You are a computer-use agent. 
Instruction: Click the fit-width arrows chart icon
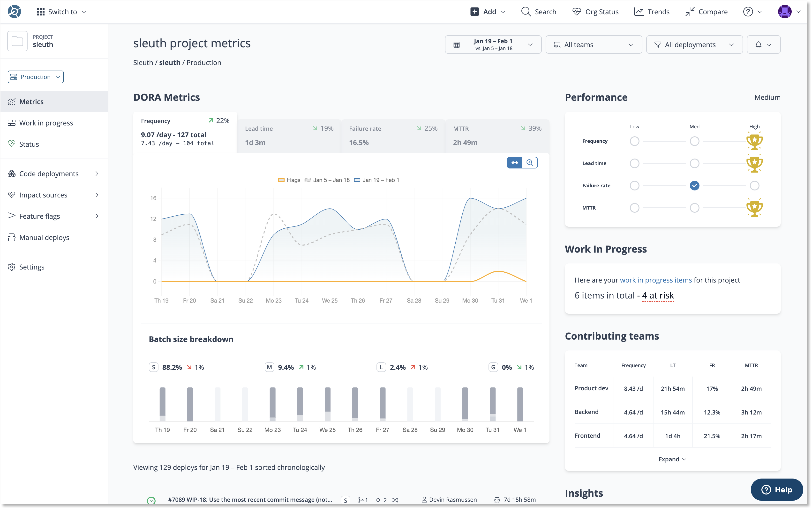(514, 163)
